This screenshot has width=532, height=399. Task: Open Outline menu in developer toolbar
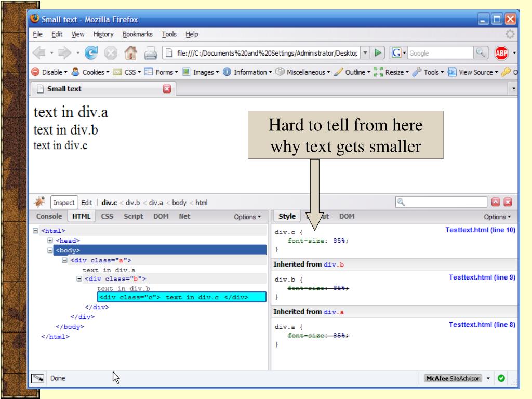(x=352, y=72)
